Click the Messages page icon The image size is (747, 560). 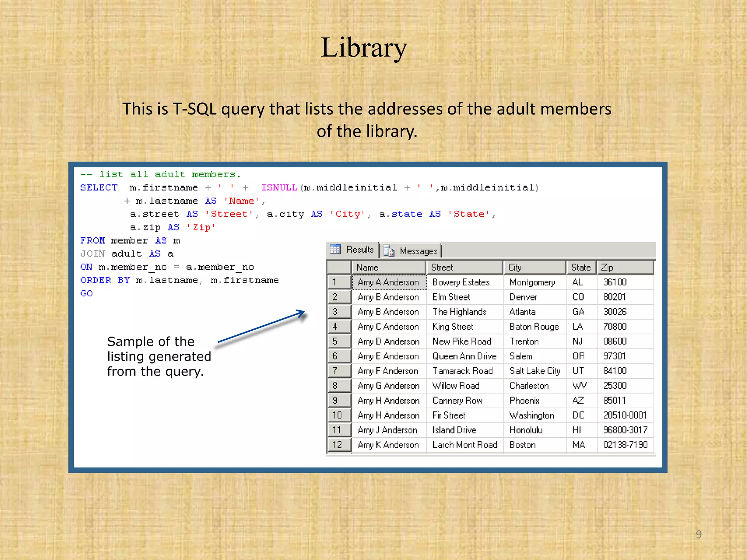389,251
